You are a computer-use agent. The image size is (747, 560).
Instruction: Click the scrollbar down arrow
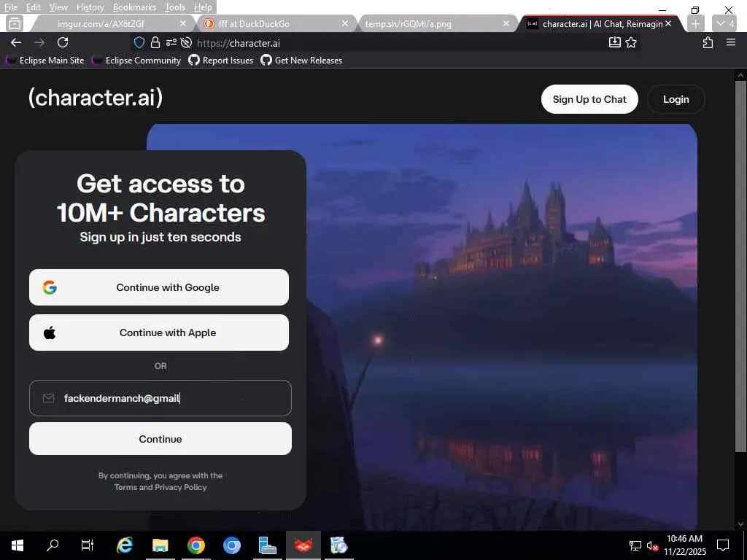click(x=740, y=524)
